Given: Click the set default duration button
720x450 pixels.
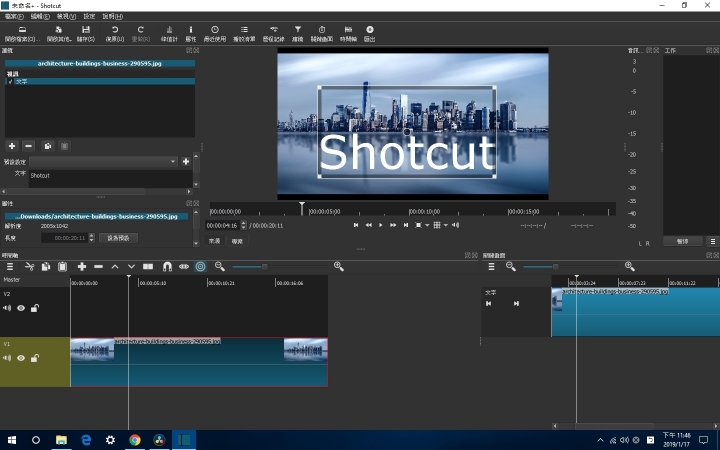Looking at the screenshot, I should click(x=118, y=238).
